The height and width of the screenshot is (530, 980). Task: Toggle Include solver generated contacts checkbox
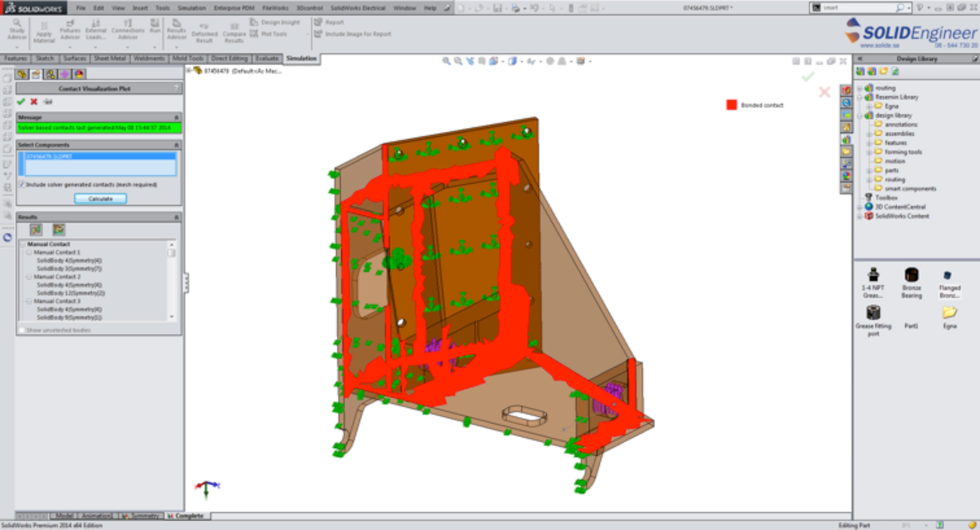point(22,184)
